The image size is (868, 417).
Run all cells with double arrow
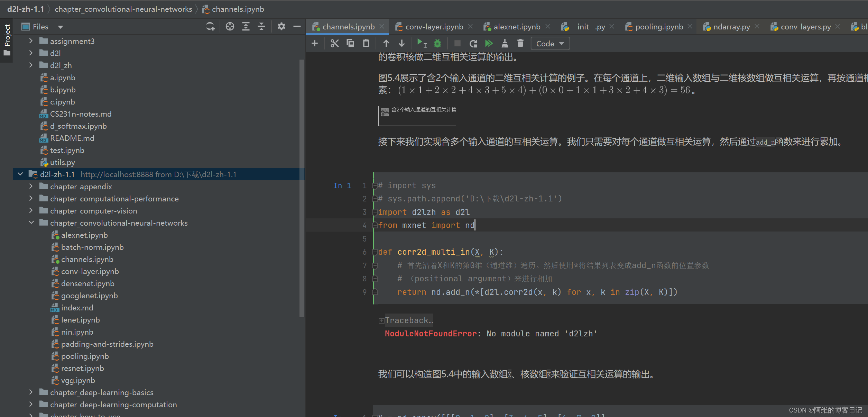(489, 43)
